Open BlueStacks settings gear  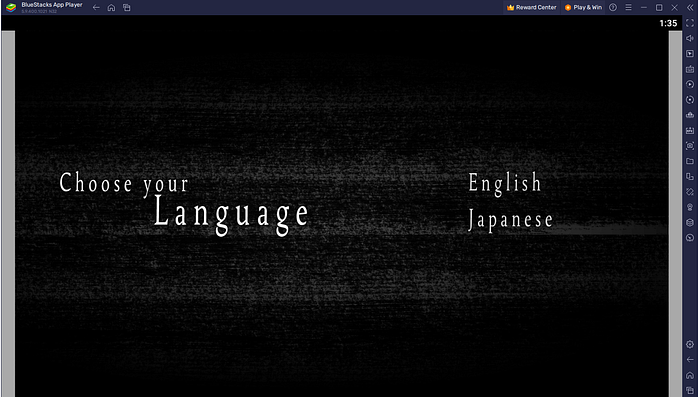point(690,344)
